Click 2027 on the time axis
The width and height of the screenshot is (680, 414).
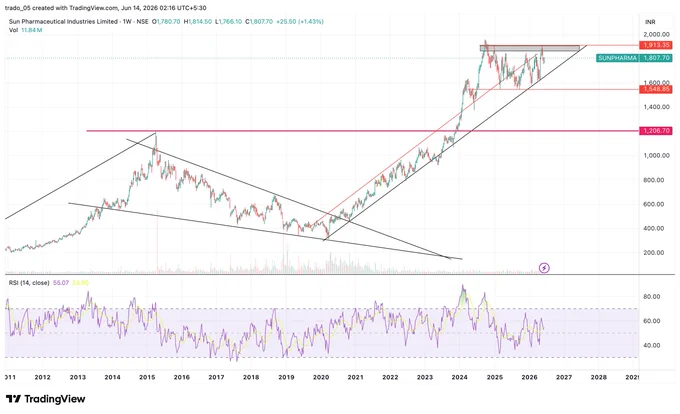(564, 377)
